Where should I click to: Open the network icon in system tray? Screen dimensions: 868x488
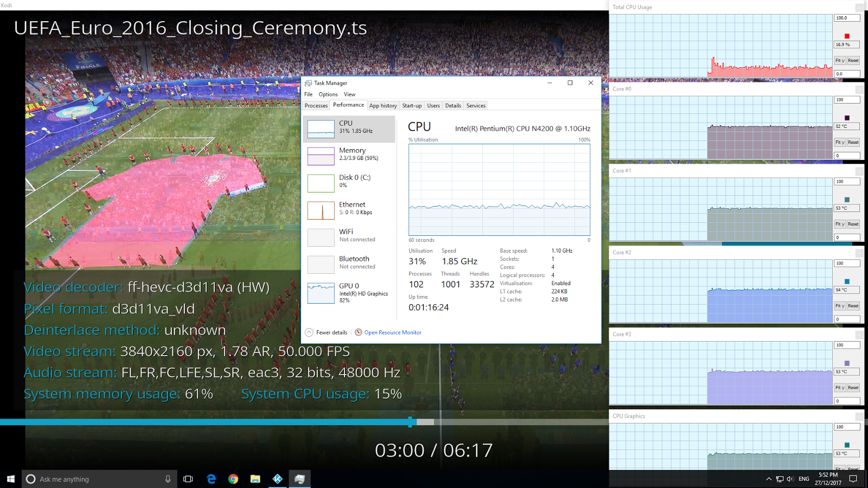click(x=780, y=479)
